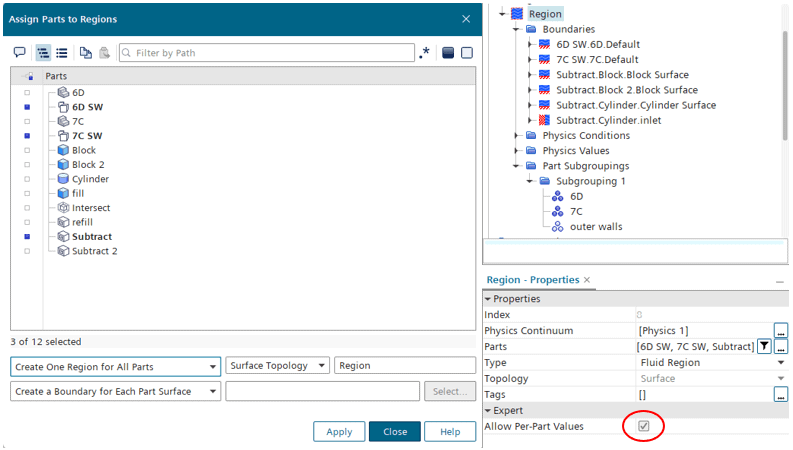Open the Surface Topology dropdown
The image size is (793, 450).
(278, 365)
